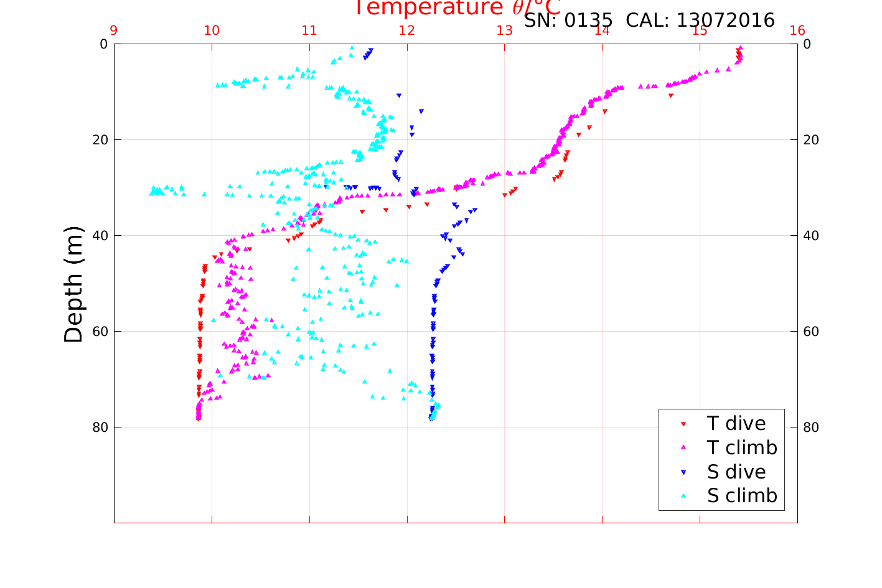Click left depth tick label 60
The image size is (882, 588).
point(100,332)
